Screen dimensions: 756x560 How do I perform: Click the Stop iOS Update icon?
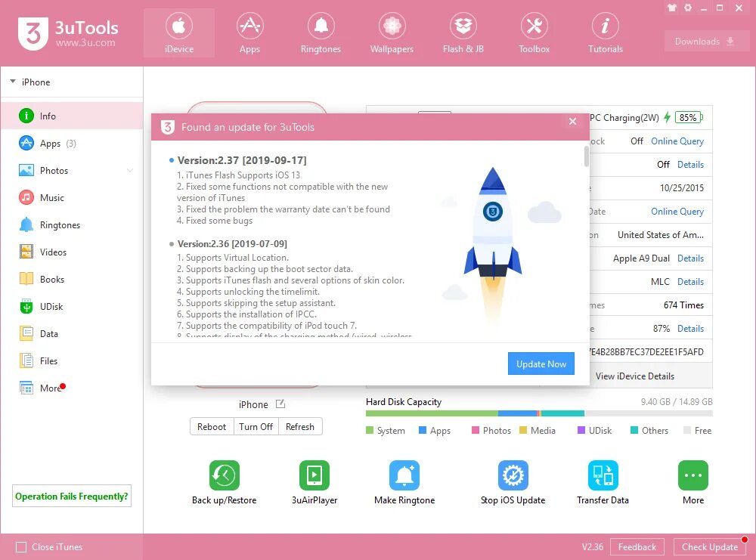pos(513,475)
